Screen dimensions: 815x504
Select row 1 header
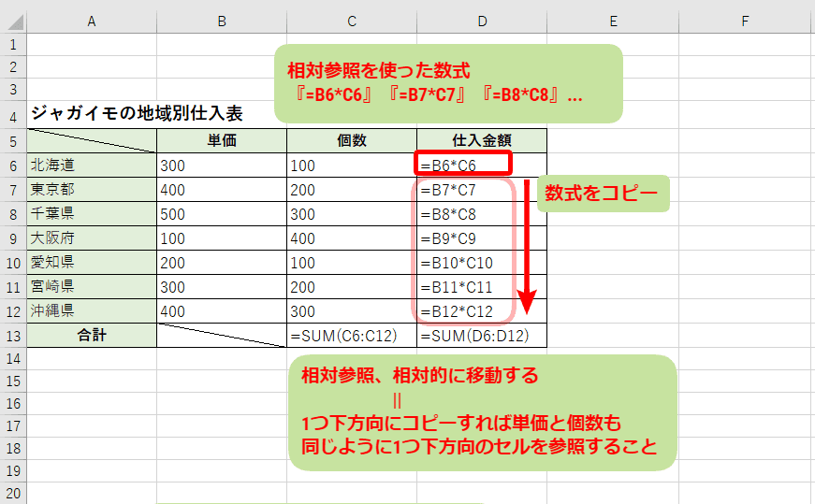13,45
